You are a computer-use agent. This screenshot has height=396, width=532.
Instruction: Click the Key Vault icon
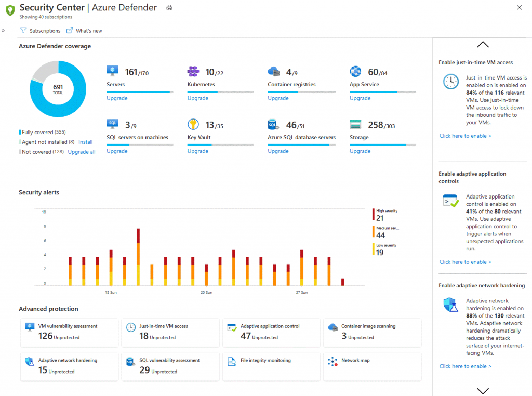click(x=193, y=125)
